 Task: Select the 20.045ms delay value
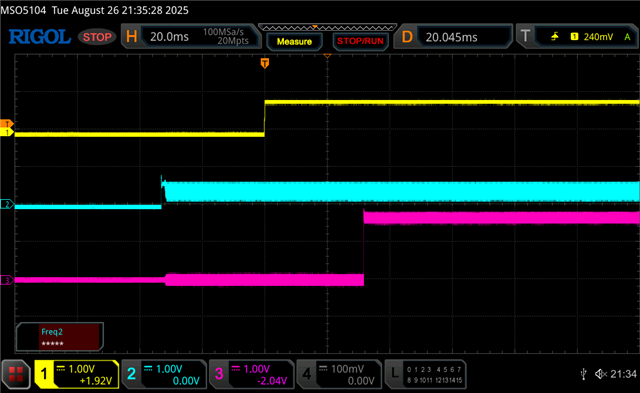point(451,38)
